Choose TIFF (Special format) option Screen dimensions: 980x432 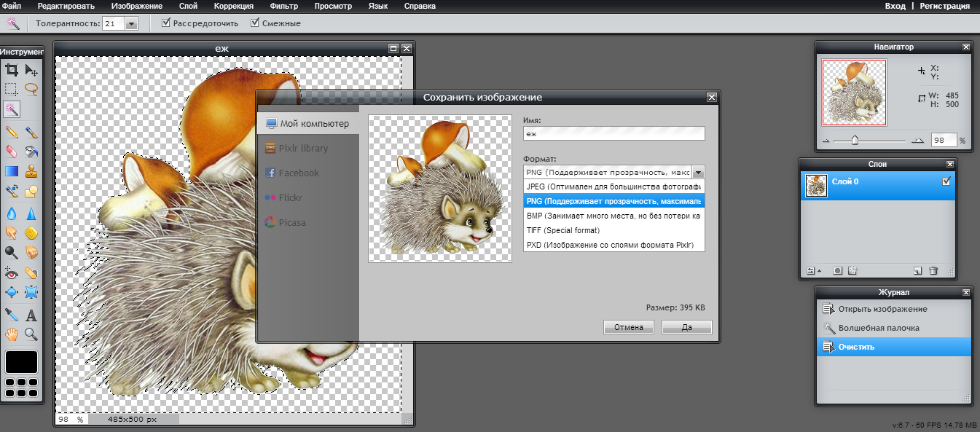[614, 230]
